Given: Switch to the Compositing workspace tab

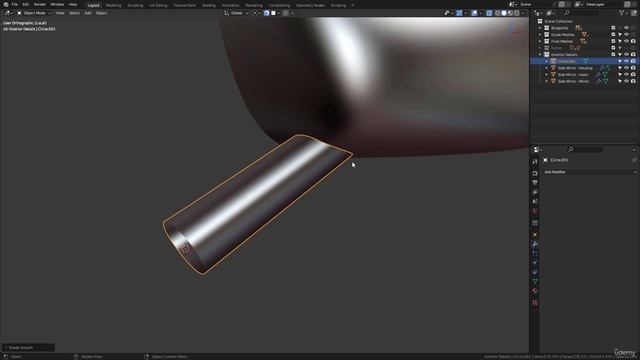Looking at the screenshot, I should [x=279, y=5].
